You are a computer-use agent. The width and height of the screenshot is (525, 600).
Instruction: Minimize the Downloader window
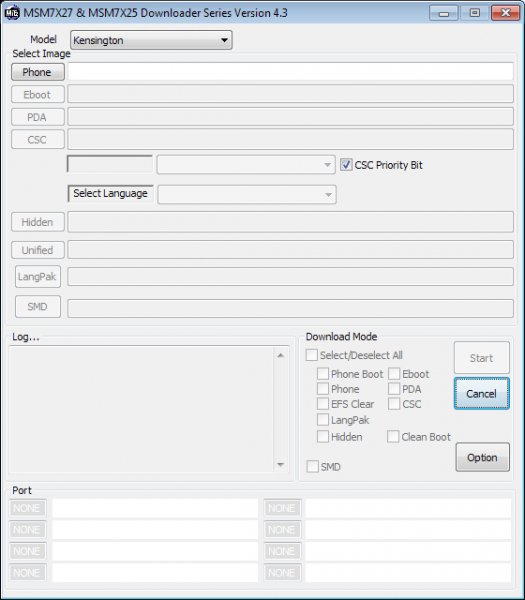click(444, 13)
